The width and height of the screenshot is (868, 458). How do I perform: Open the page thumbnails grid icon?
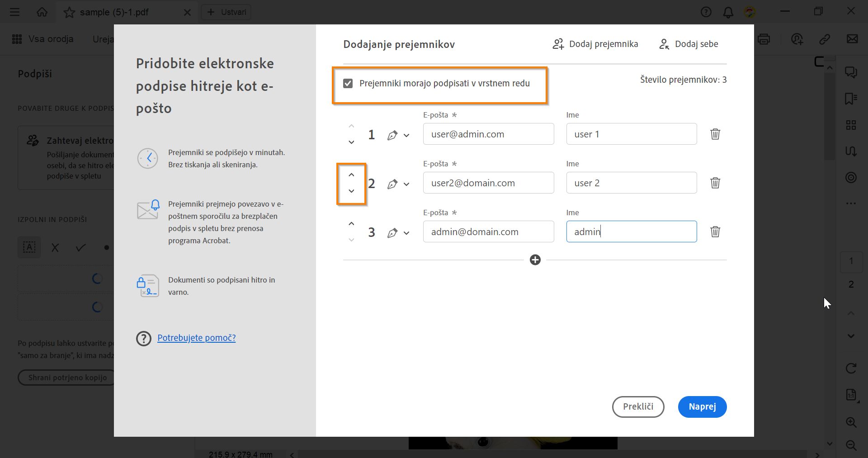851,125
